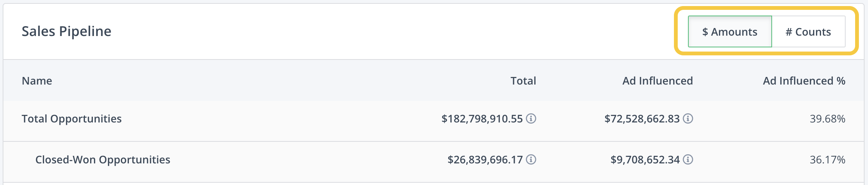Click the $9,708,652.34 closed-won ad influenced value

645,160
